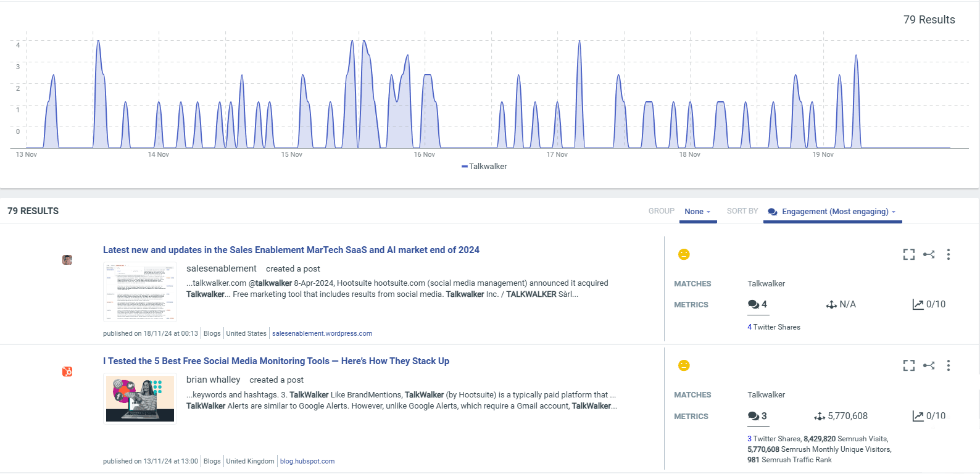Open Sort By Engagement dropdown
The width and height of the screenshot is (980, 474).
pyautogui.click(x=834, y=212)
